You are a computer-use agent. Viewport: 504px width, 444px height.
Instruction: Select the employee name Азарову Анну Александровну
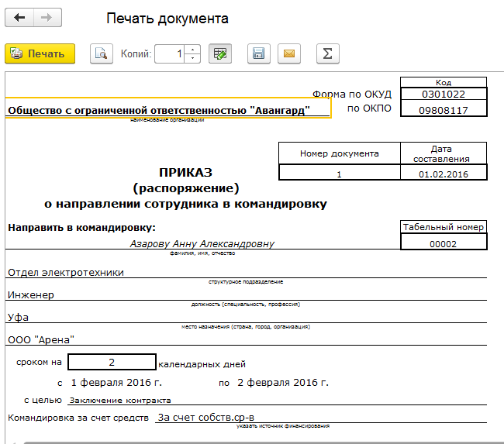coord(202,243)
